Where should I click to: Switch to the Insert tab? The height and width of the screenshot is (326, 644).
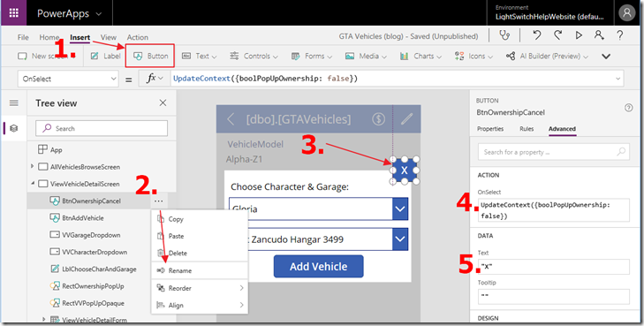pyautogui.click(x=80, y=37)
